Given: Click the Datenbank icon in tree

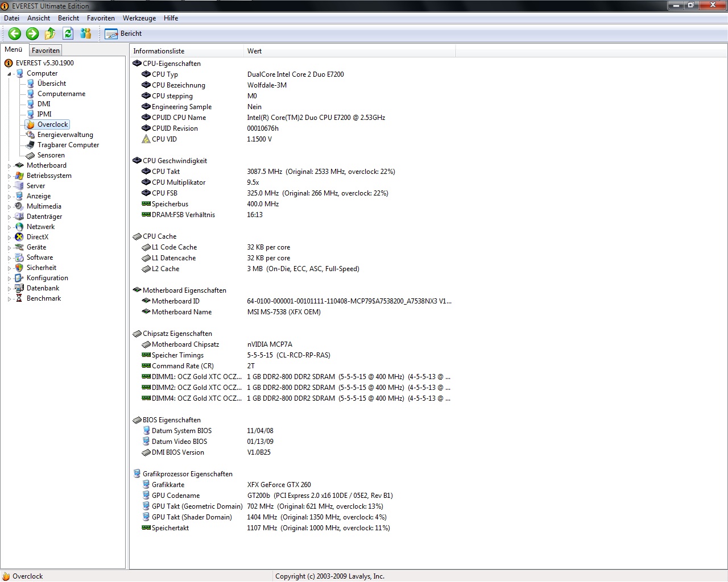Looking at the screenshot, I should [19, 288].
